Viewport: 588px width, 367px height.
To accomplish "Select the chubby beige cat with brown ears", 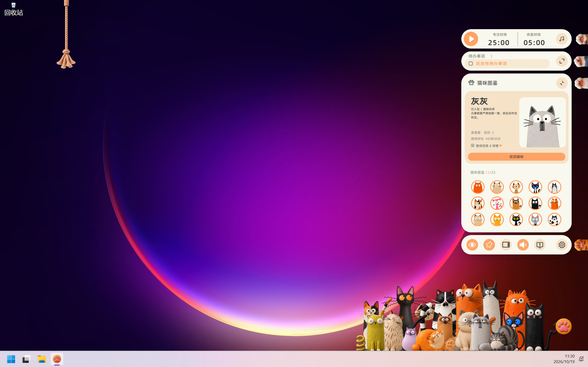I will click(478, 219).
